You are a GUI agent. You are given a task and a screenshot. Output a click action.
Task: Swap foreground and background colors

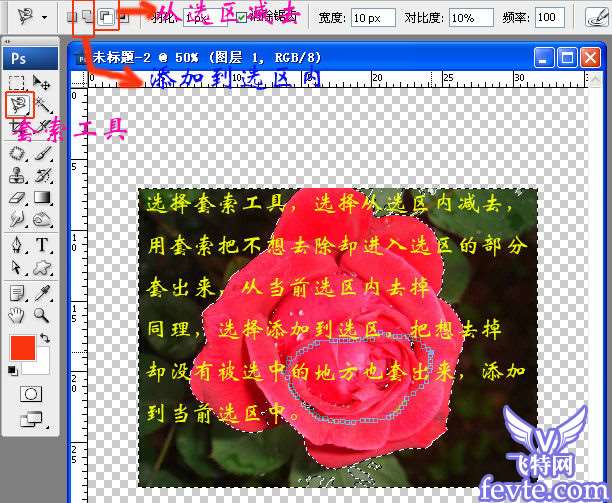click(x=45, y=338)
